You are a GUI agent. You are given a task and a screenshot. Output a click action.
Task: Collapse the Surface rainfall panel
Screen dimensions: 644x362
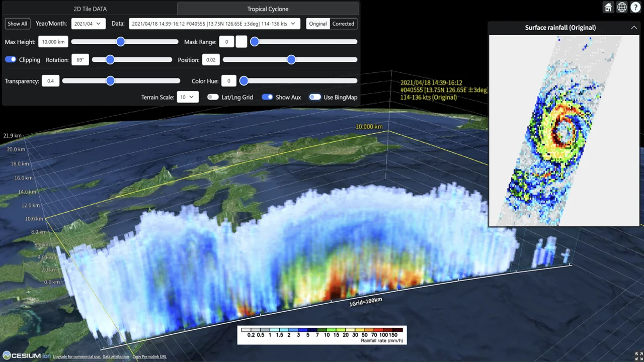(634, 28)
